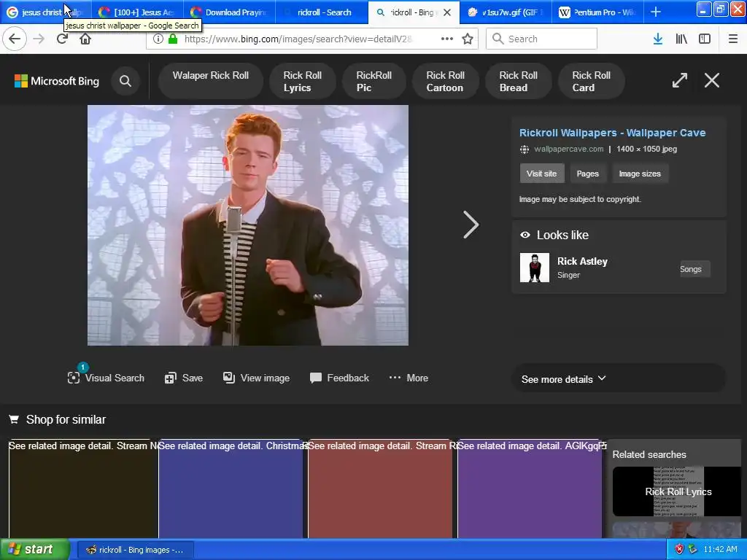The height and width of the screenshot is (560, 747).
Task: Switch to rickroll - Search tab
Action: (x=322, y=12)
